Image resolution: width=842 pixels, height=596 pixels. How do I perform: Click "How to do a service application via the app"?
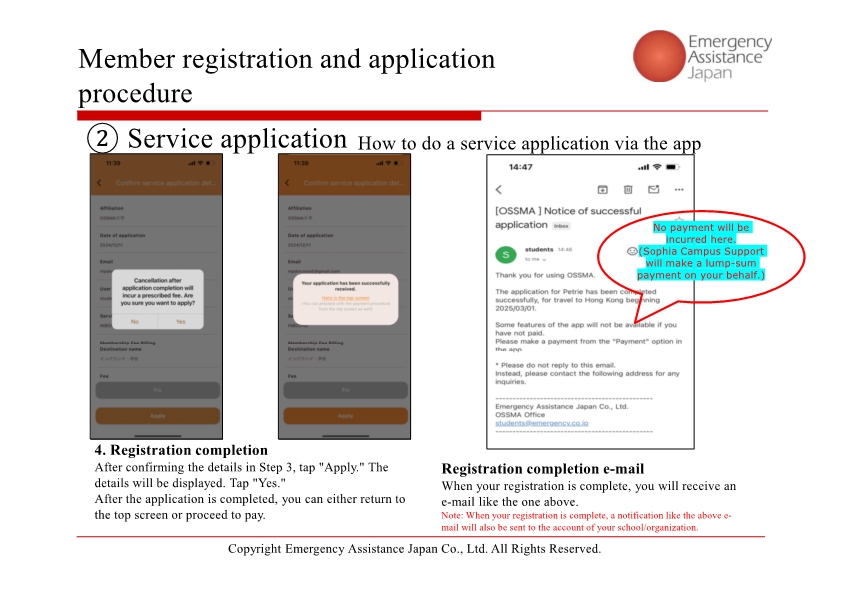point(529,143)
